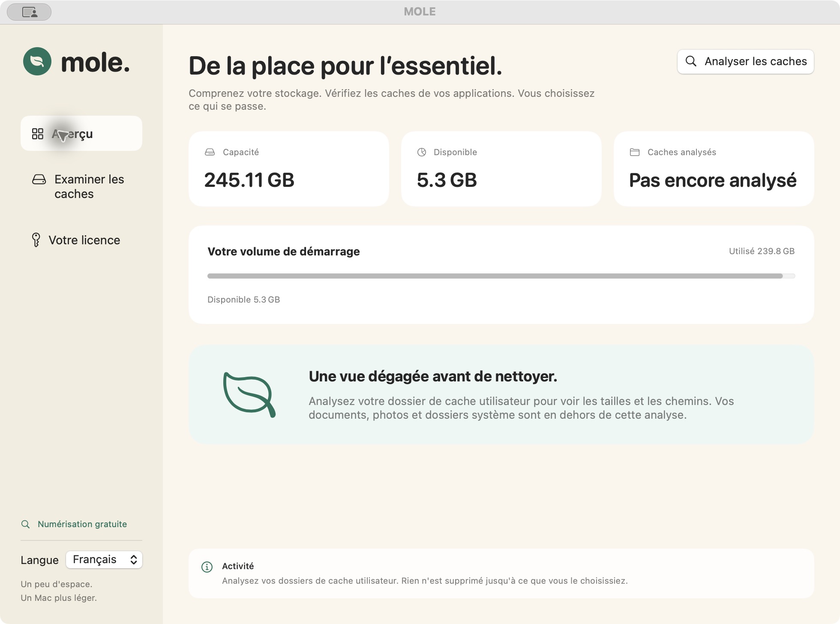Viewport: 840px width, 624px height.
Task: Click the pie-chart icon beside Disponible
Action: [422, 152]
